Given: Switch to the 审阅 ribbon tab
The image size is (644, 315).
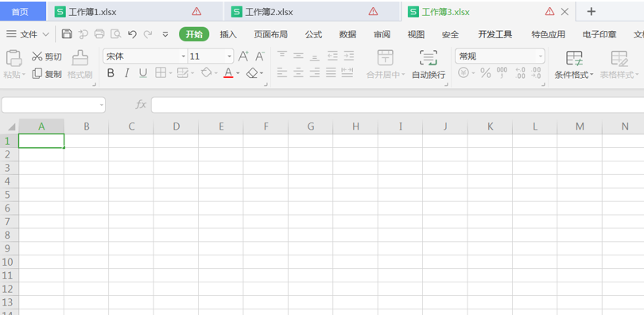Looking at the screenshot, I should pos(382,34).
